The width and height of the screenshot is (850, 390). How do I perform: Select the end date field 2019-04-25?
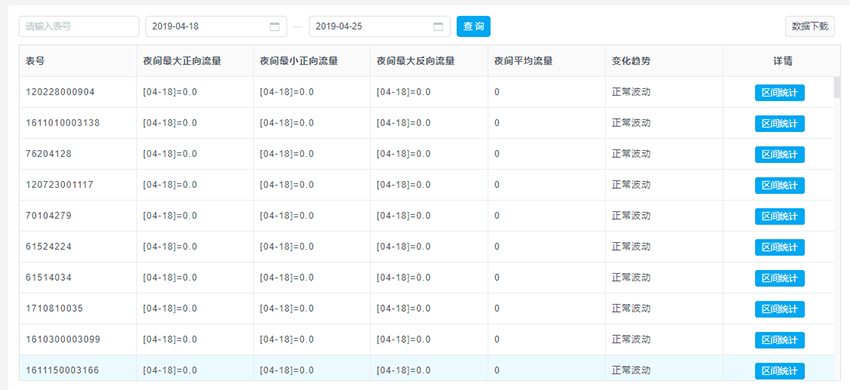point(379,27)
